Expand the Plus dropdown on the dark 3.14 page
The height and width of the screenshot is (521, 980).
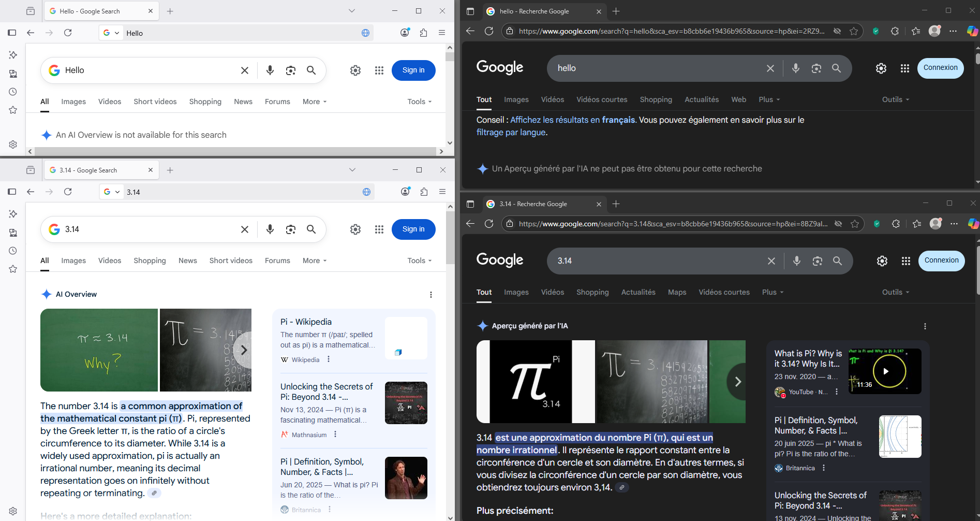click(x=772, y=293)
